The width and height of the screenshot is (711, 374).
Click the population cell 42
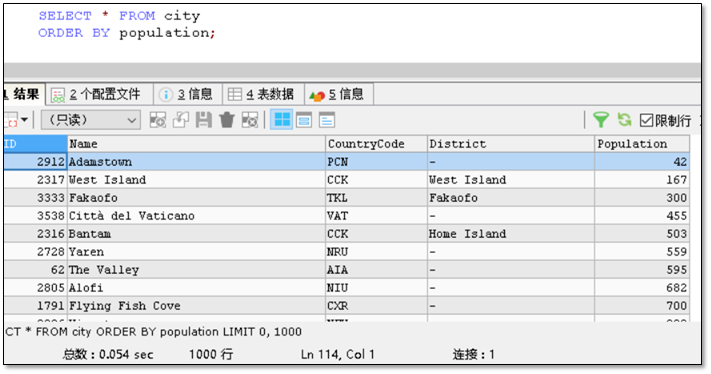click(642, 162)
